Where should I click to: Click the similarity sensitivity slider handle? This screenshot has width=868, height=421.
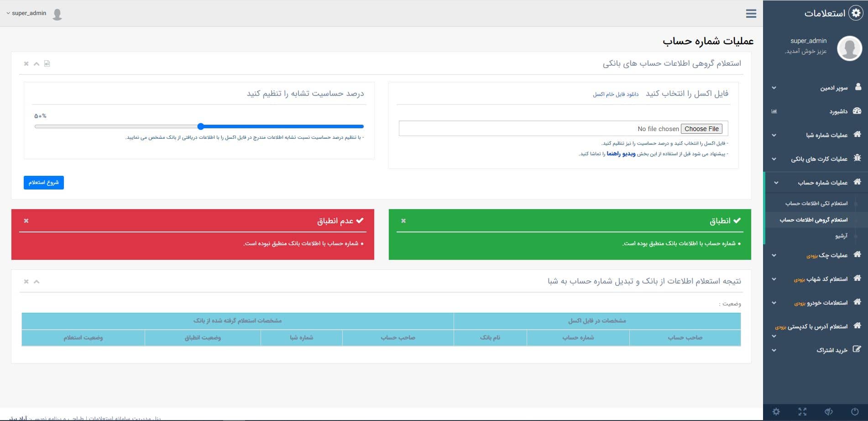point(201,126)
